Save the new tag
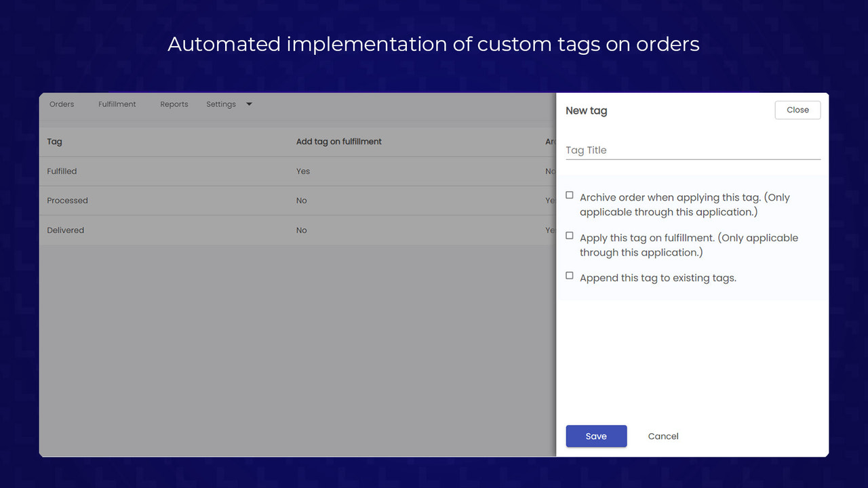 click(x=596, y=436)
